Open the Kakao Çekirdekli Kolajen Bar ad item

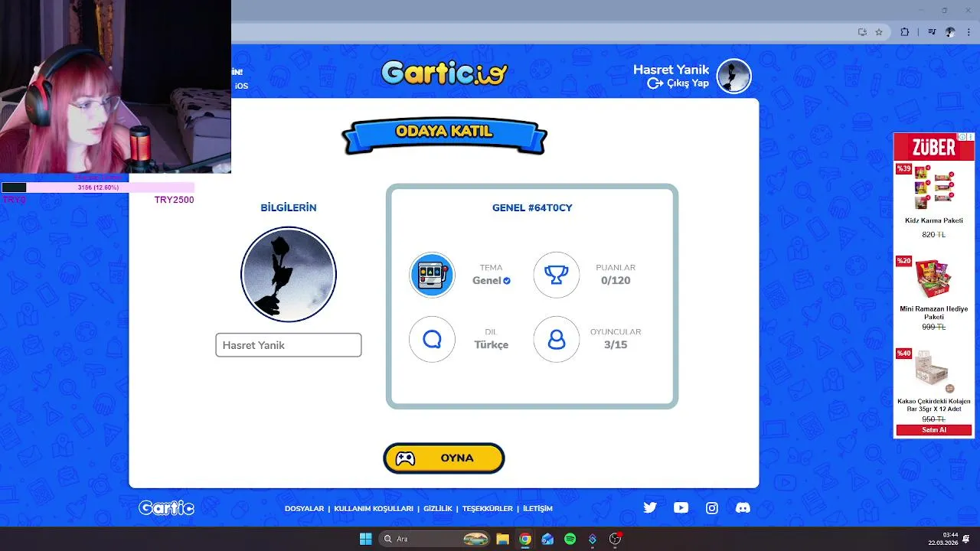934,385
